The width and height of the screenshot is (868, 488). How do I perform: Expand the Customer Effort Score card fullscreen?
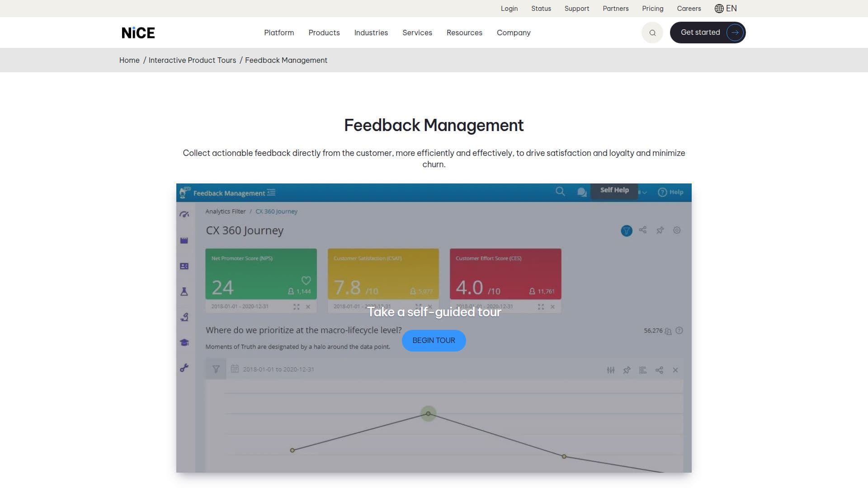pos(541,307)
